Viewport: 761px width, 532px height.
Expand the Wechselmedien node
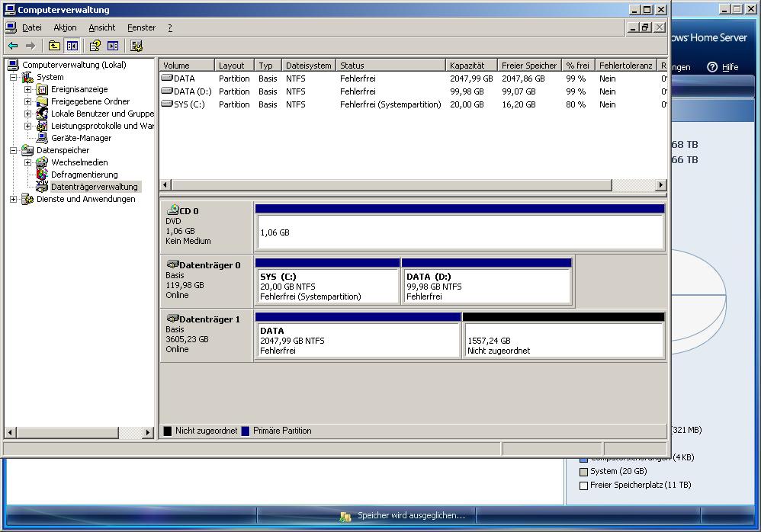click(x=27, y=162)
